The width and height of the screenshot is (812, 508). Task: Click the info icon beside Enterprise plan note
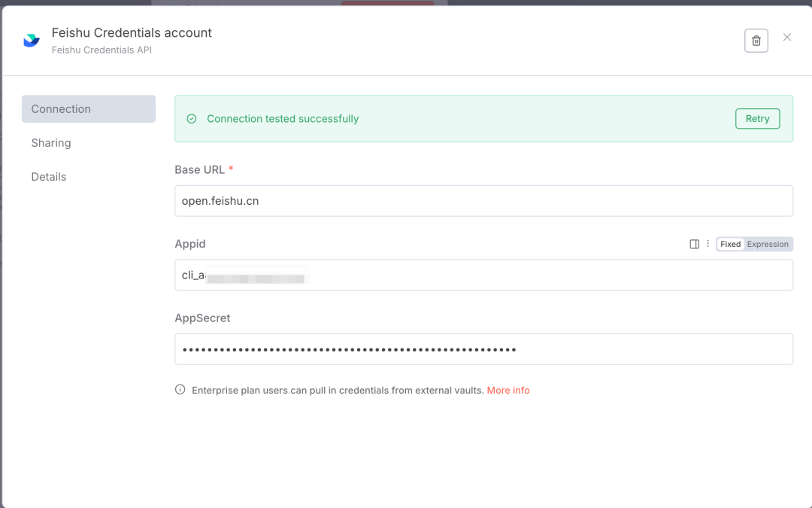(180, 390)
